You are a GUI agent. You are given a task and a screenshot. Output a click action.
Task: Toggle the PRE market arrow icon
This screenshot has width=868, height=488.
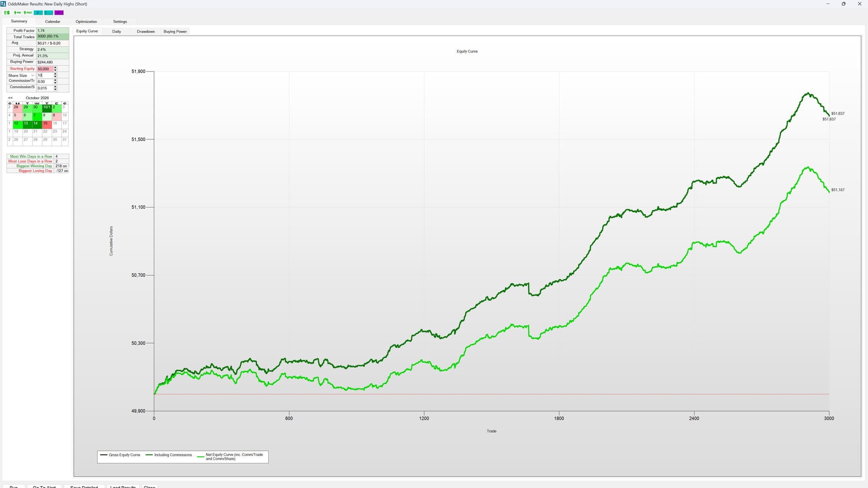click(x=17, y=13)
